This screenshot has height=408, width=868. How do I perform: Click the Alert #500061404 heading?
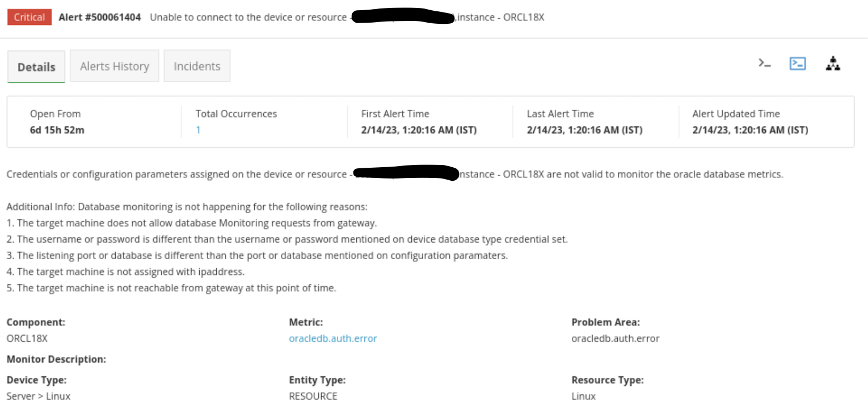tap(100, 17)
